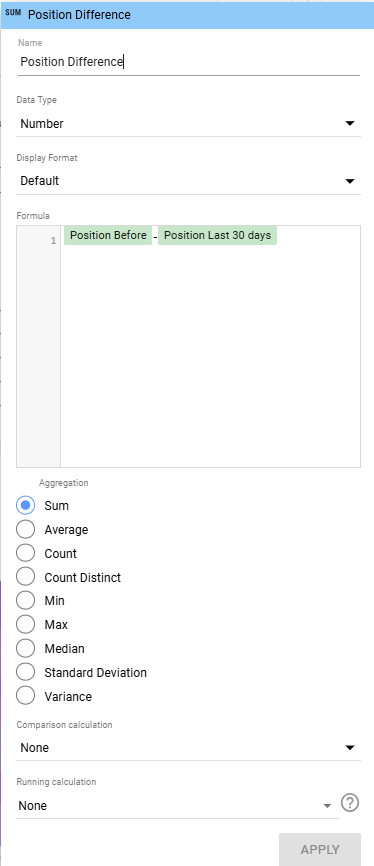Choose the Max radio button

click(25, 625)
